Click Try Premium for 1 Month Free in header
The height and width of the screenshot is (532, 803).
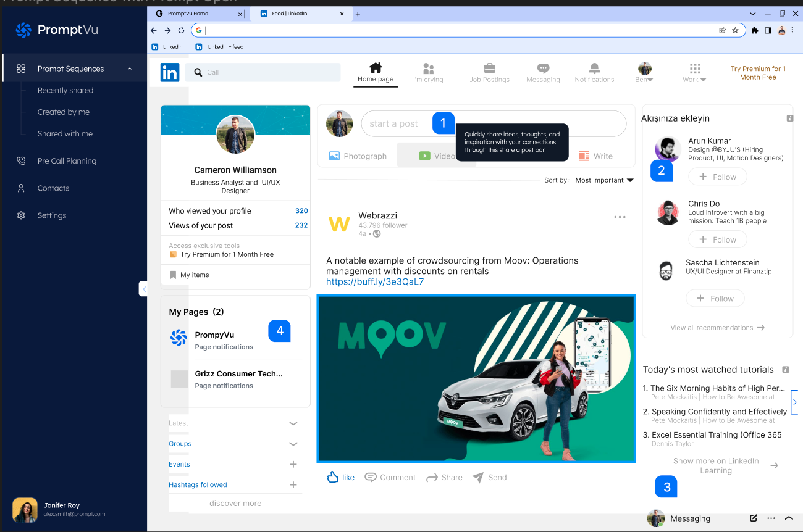758,73
